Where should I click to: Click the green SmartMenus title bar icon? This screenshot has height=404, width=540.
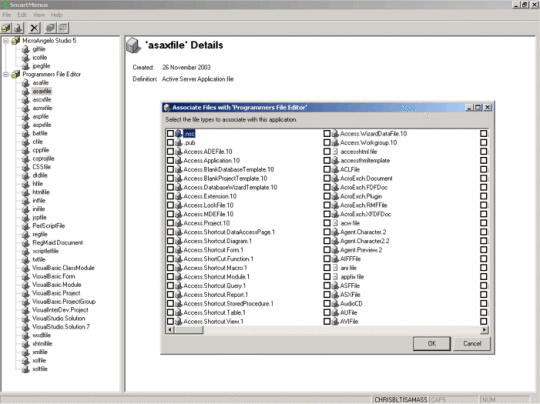pyautogui.click(x=5, y=4)
